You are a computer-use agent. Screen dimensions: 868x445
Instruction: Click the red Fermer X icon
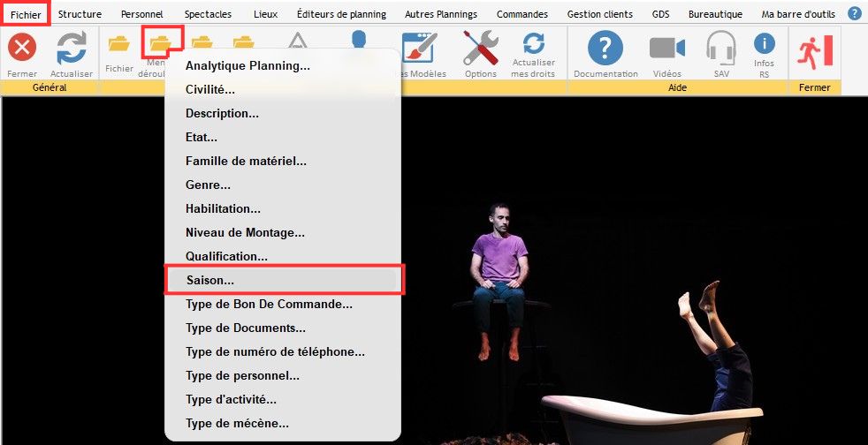[x=22, y=49]
